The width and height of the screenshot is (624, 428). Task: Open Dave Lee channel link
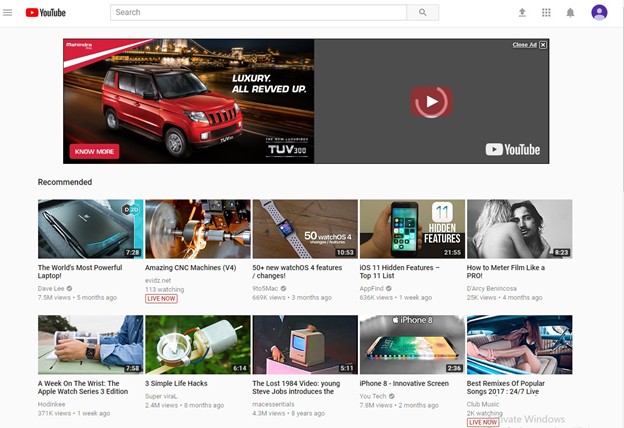[x=51, y=288]
